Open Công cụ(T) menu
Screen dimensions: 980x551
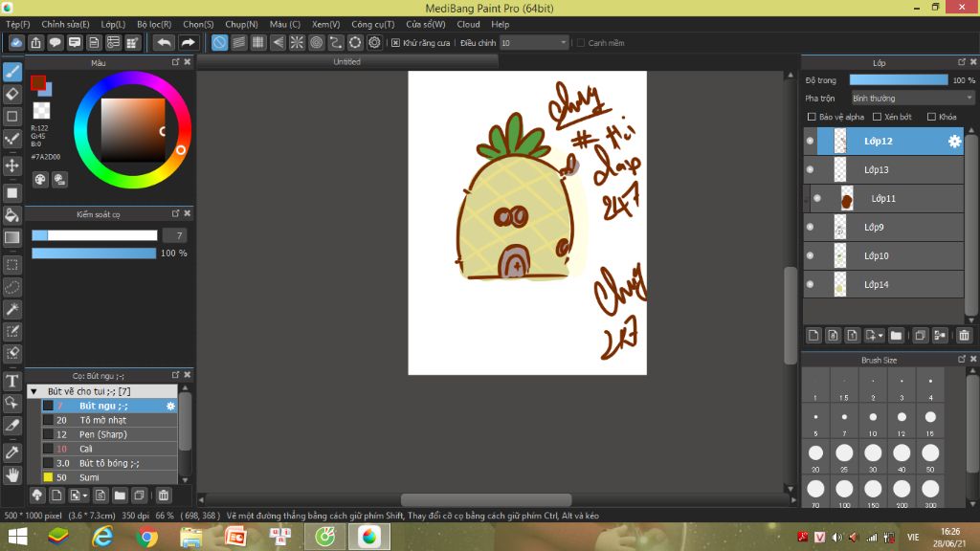[x=373, y=24]
